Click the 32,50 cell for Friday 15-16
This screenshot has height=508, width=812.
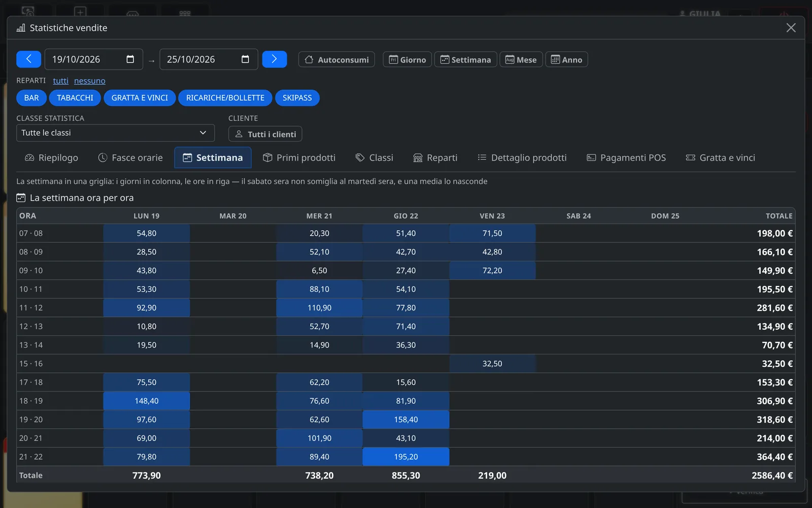492,364
